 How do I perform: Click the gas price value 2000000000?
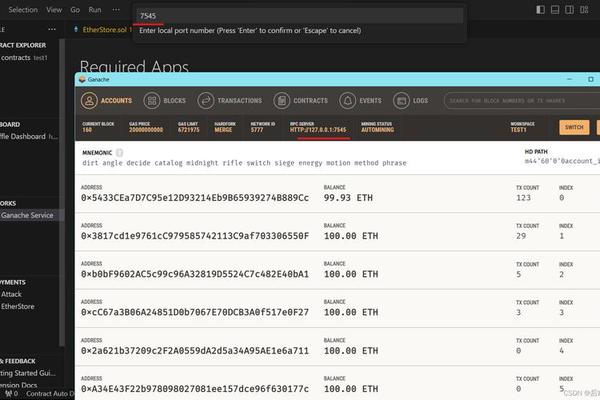(x=146, y=130)
